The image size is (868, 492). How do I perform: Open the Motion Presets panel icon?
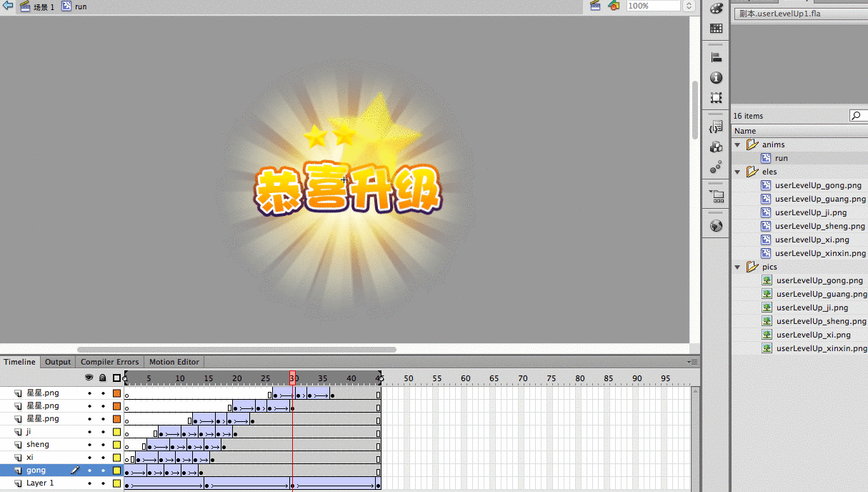(716, 167)
